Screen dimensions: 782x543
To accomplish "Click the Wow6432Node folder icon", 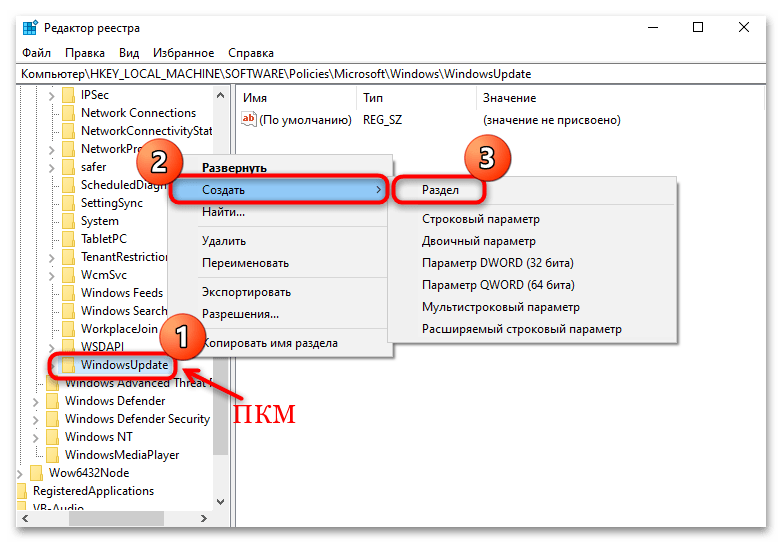I will (x=36, y=473).
